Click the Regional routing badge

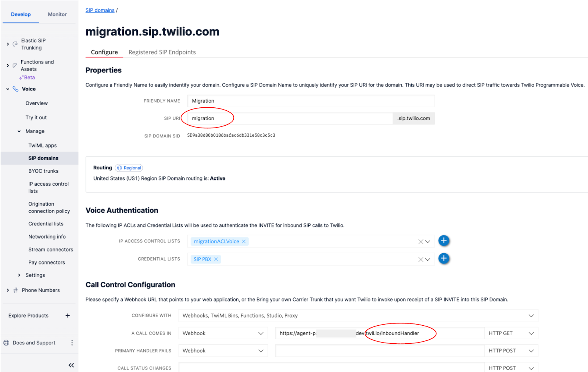[129, 168]
